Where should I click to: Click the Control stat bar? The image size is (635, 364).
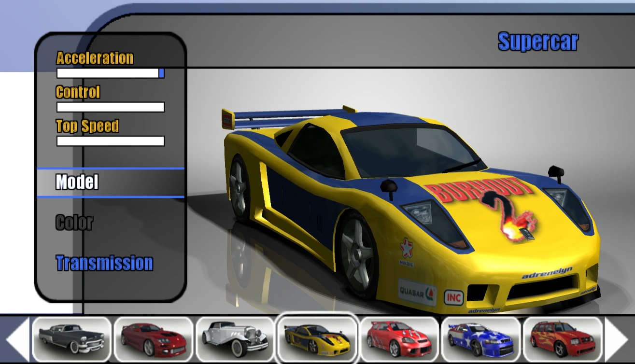(x=111, y=107)
